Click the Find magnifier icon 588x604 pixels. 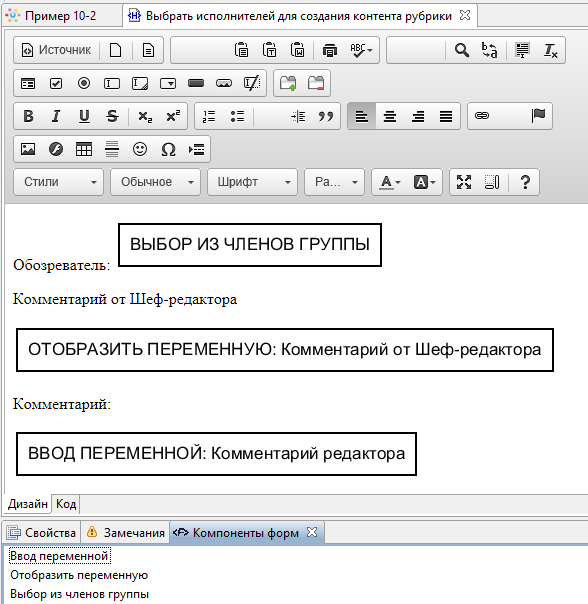(x=462, y=50)
